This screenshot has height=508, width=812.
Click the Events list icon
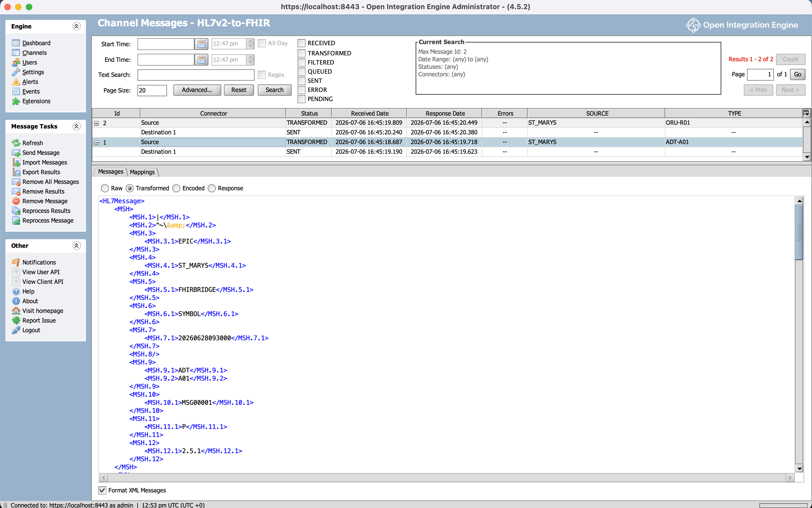click(16, 91)
